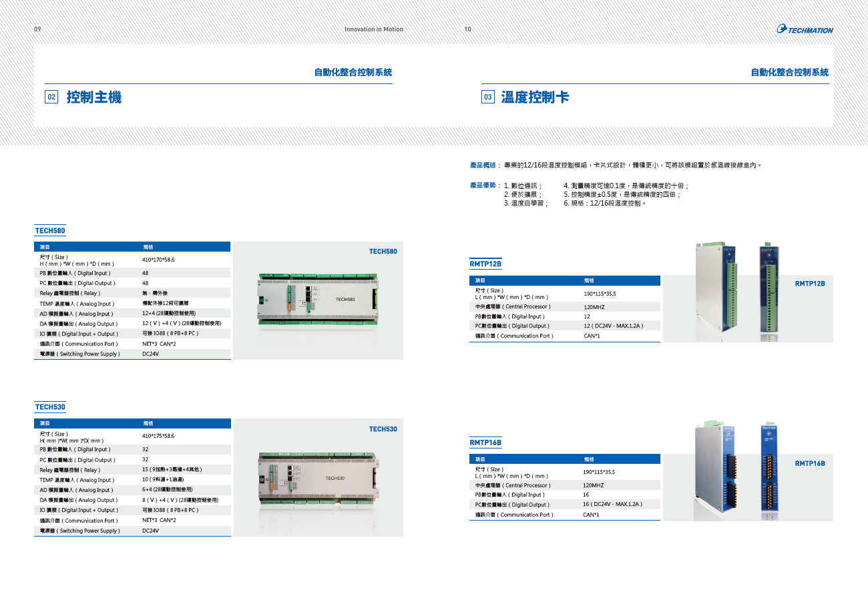The image size is (868, 592).
Task: Click the boxed section number 03
Action: tap(488, 97)
